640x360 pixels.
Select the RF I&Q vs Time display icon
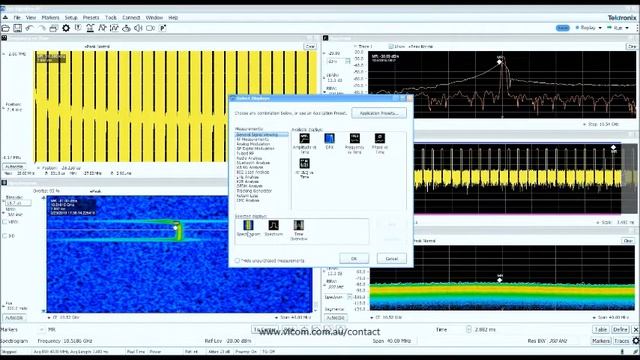coord(304,164)
